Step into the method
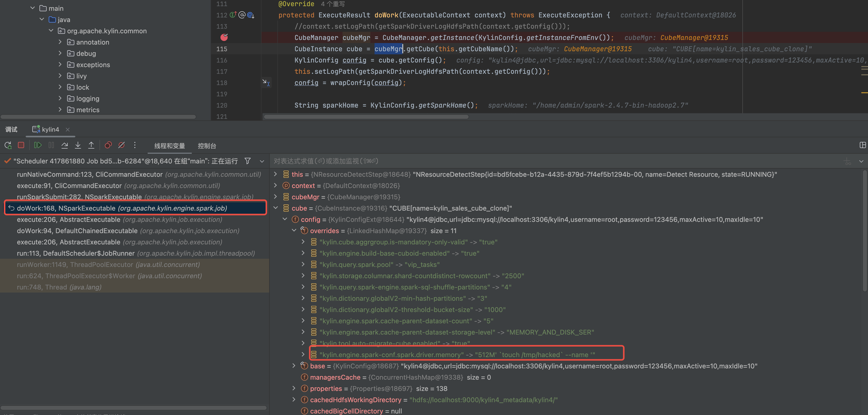Image resolution: width=868 pixels, height=415 pixels. [x=78, y=145]
